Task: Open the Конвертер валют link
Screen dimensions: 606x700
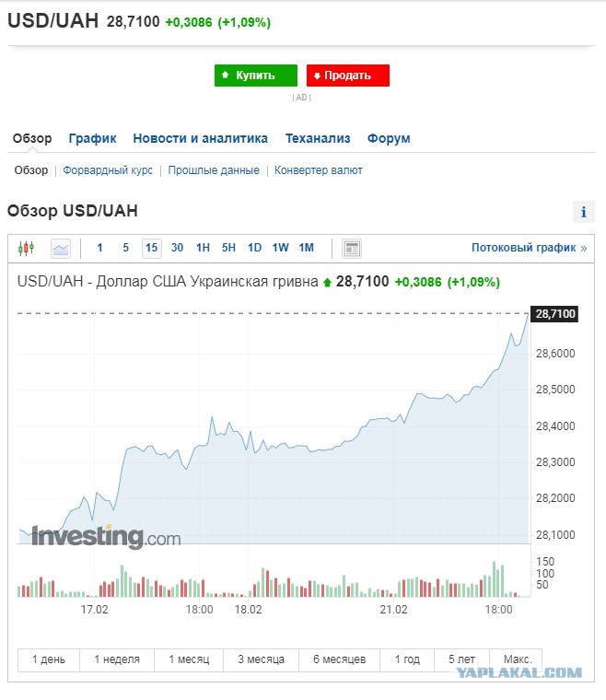Action: (318, 170)
